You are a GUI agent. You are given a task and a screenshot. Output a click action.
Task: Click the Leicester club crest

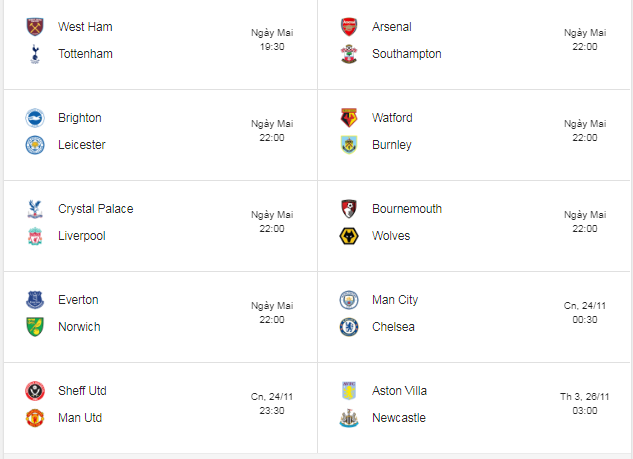[x=35, y=145]
